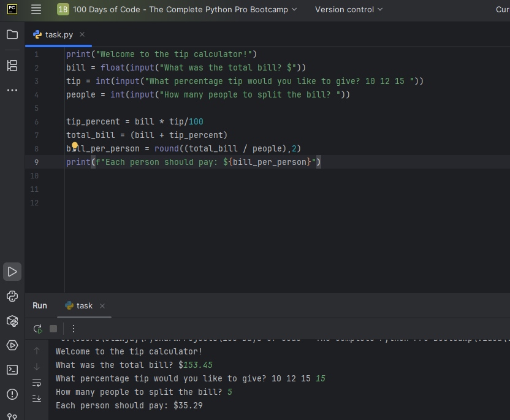Open the Problems tool window
The width and height of the screenshot is (510, 420).
12,394
